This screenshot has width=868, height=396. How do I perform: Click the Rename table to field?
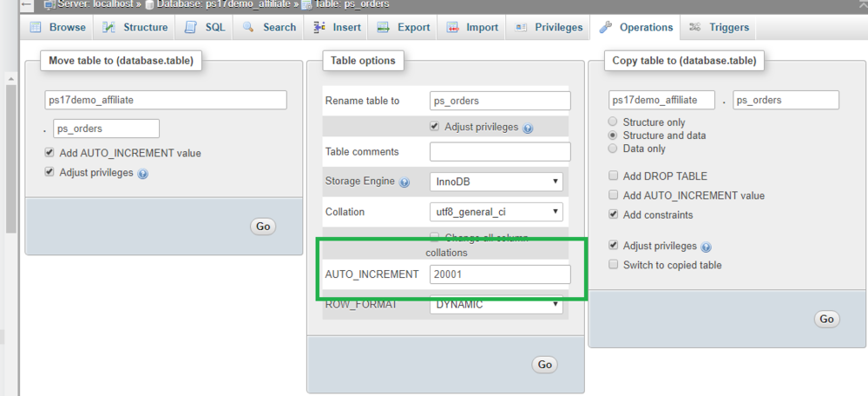click(x=500, y=101)
